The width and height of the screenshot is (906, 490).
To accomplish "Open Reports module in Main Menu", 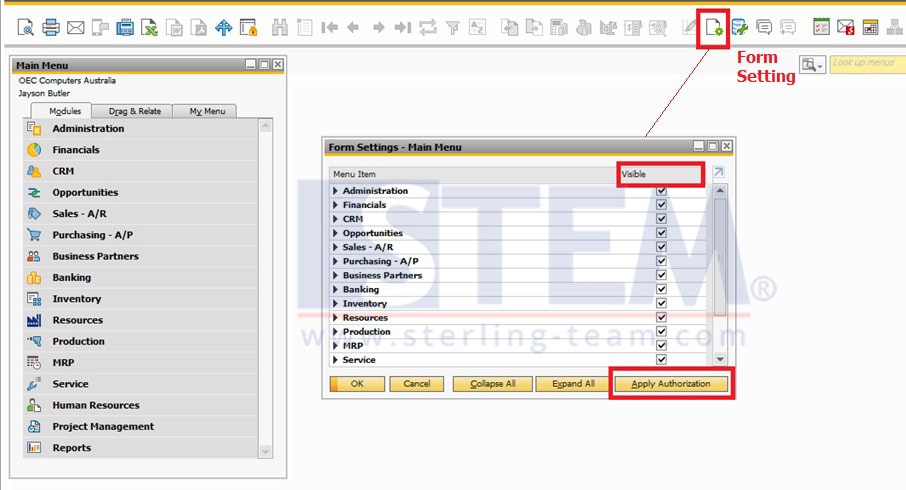I will (140, 448).
